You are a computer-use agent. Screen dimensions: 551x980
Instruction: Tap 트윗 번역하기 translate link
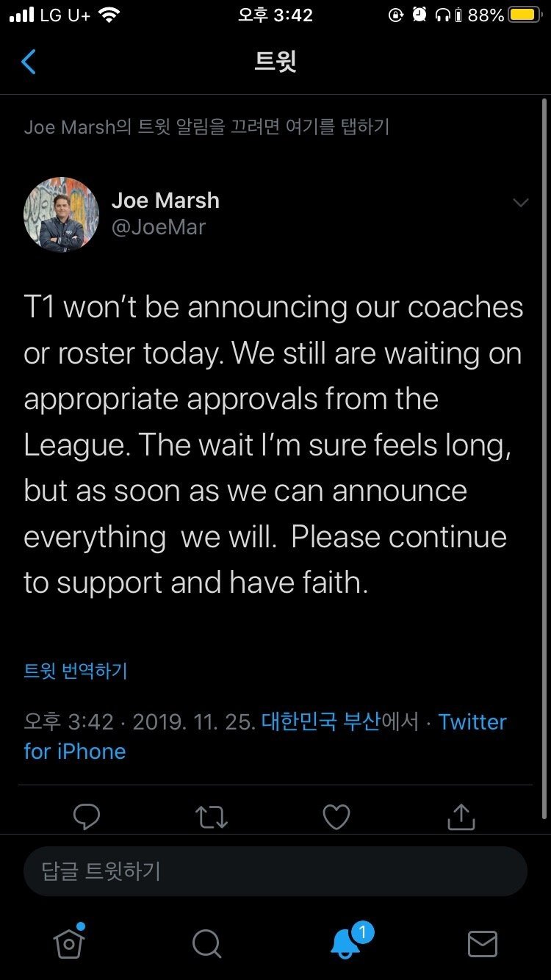[76, 670]
